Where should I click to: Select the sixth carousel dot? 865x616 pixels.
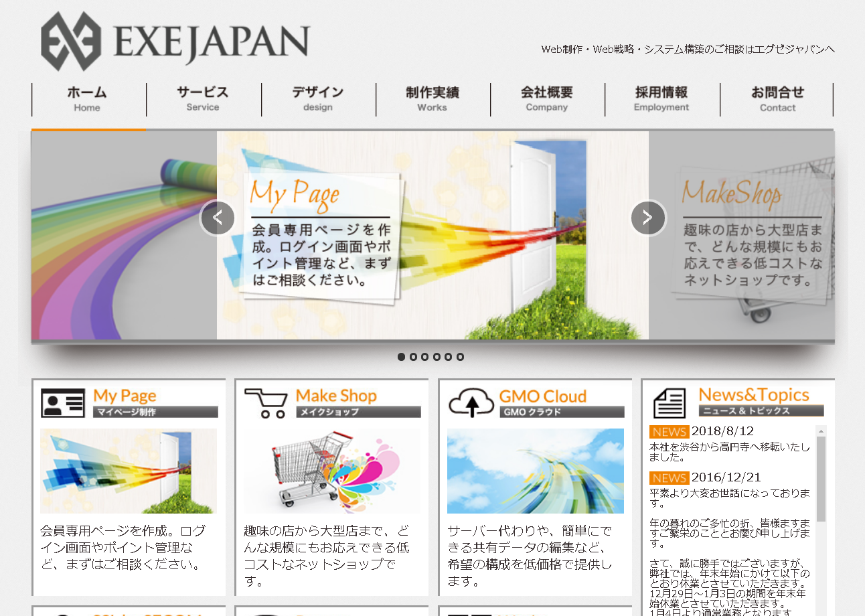[x=460, y=357]
